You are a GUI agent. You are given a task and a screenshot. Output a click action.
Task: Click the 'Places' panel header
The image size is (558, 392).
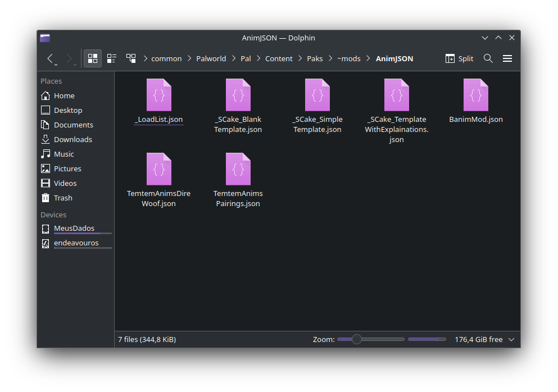51,81
